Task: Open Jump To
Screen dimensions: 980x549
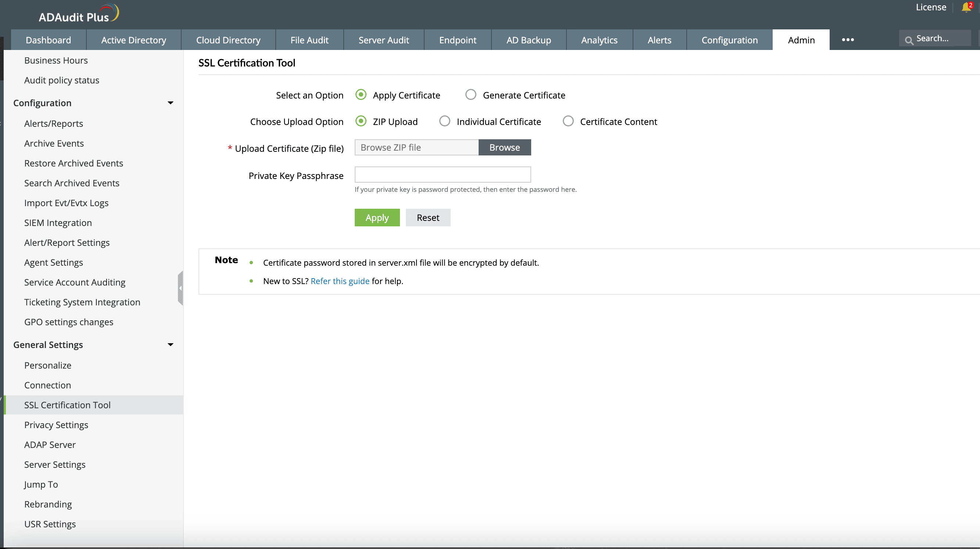Action: coord(41,484)
